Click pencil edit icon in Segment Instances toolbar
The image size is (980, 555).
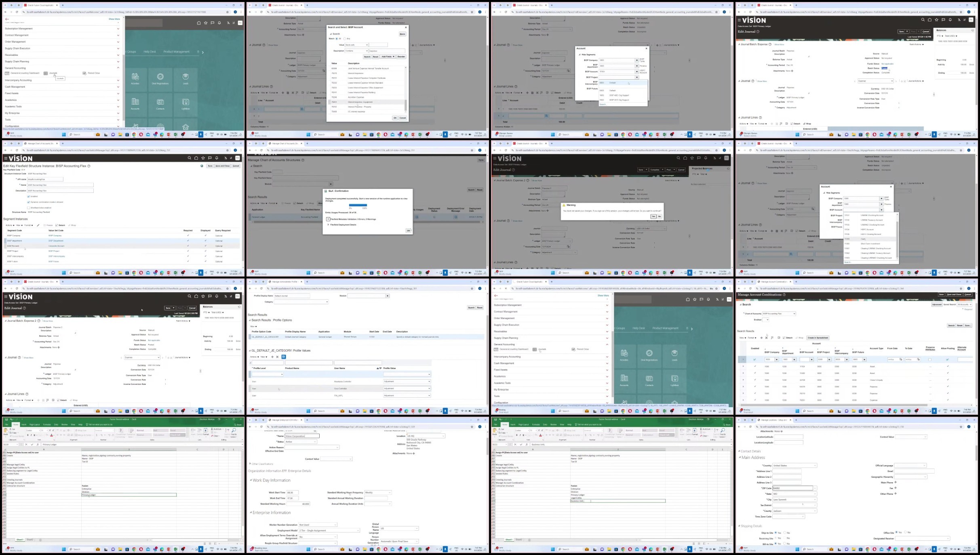38,225
